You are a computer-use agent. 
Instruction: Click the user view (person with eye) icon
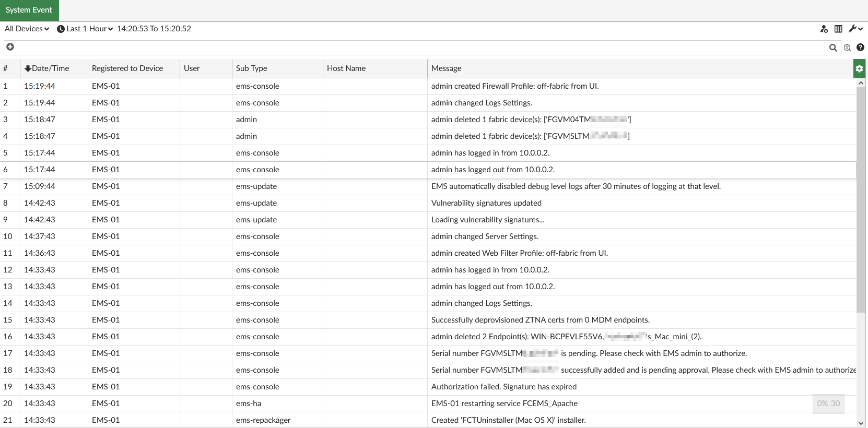click(824, 29)
